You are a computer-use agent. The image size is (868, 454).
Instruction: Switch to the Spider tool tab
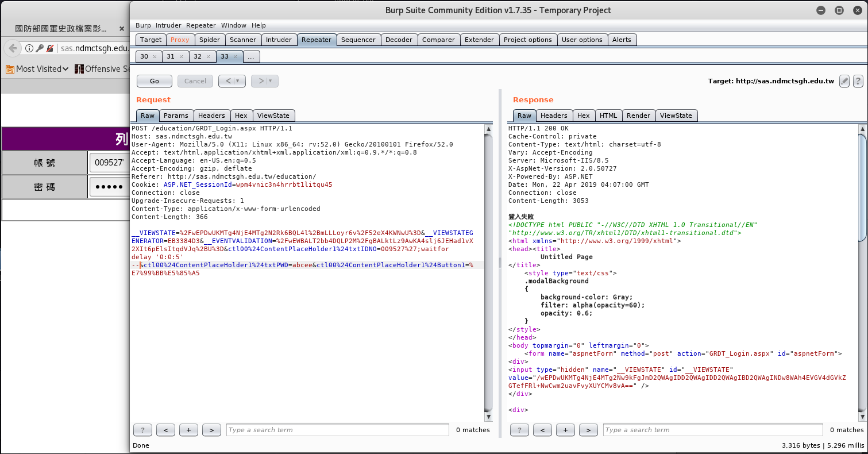210,40
